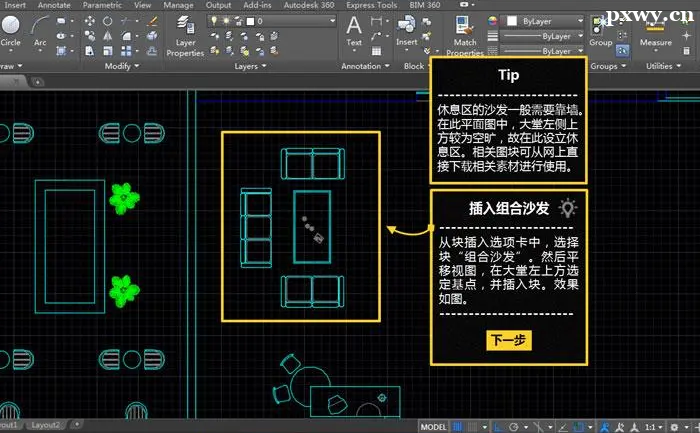Click the layer 0 color swatch
The height and width of the screenshot is (433, 700).
(x=250, y=21)
